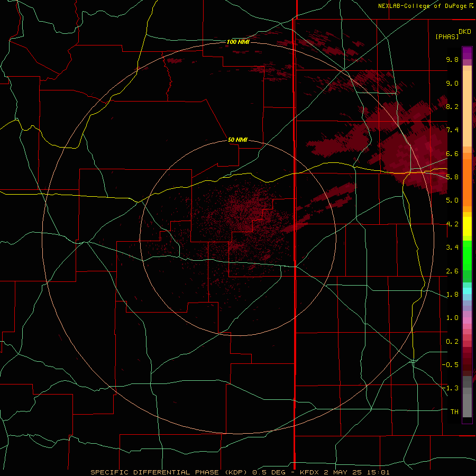
Task: Click the KFDX station identifier in caption
Action: coord(309,472)
